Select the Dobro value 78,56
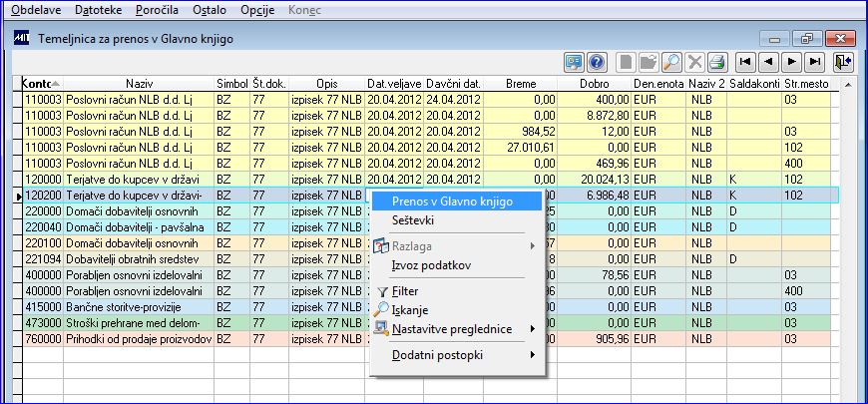This screenshot has width=868, height=404. tap(595, 275)
